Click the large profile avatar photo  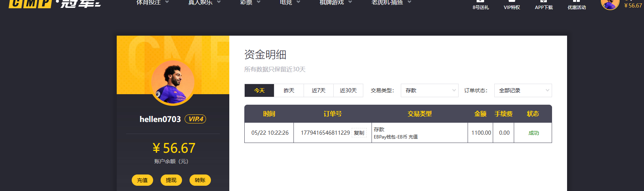(x=173, y=83)
